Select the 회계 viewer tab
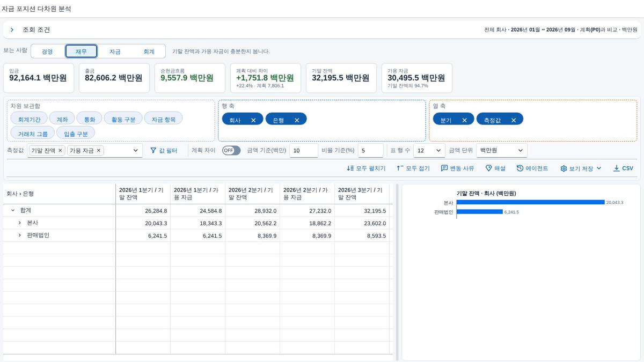Screen dimensions: 644x362 [x=149, y=51]
